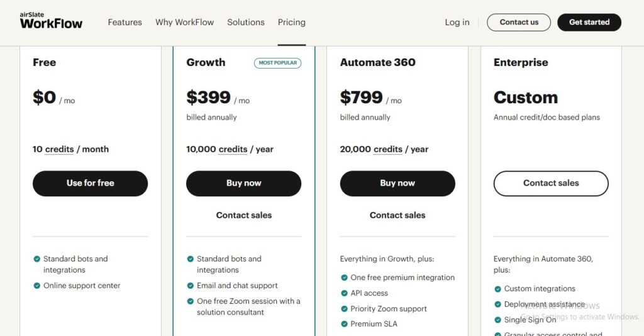
Task: Click checkmark icon next to Email and chat support
Action: (x=191, y=286)
